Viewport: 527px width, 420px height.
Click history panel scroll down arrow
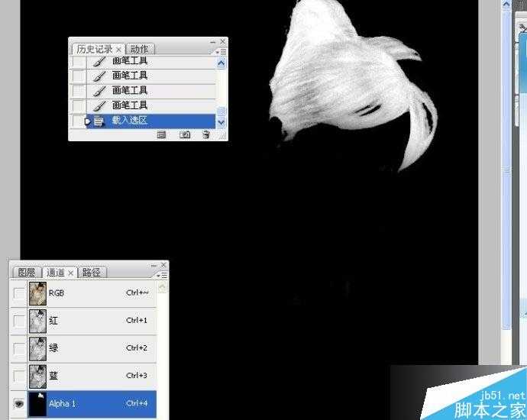[x=221, y=122]
